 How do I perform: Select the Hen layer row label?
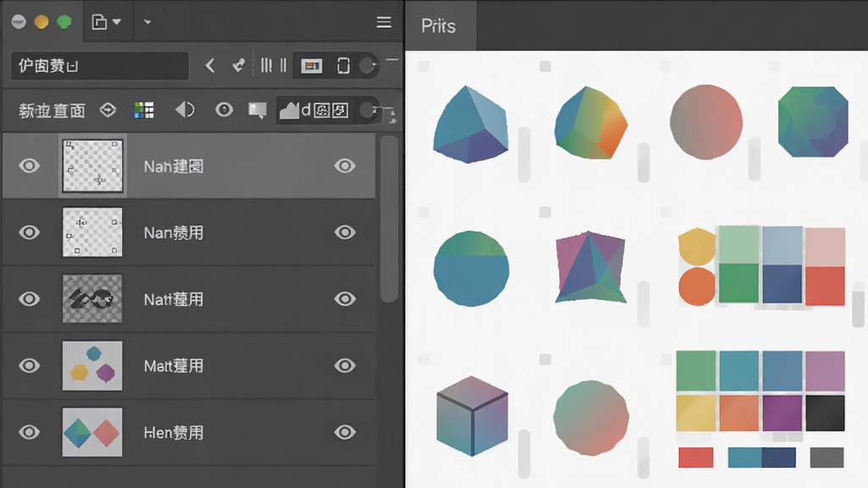[173, 433]
